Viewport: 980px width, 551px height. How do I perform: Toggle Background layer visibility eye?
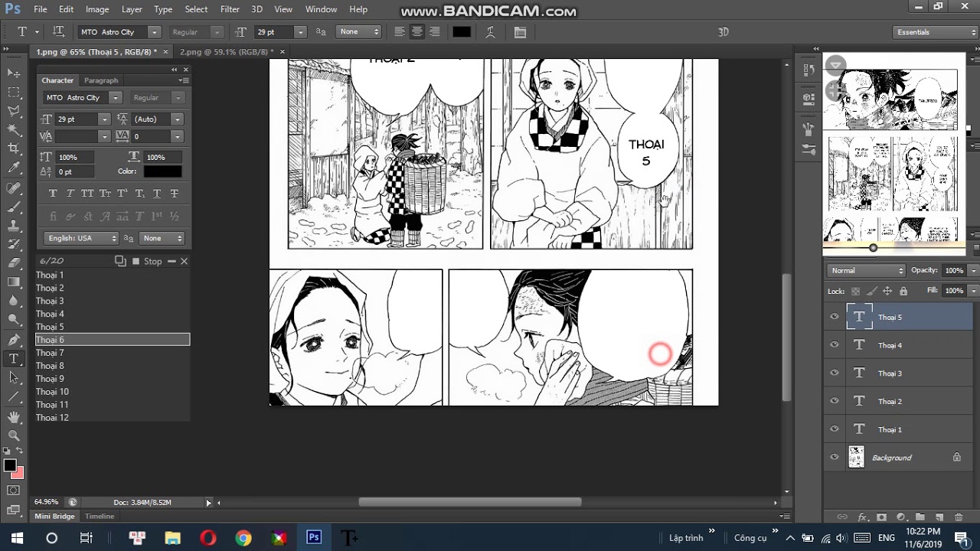(835, 458)
